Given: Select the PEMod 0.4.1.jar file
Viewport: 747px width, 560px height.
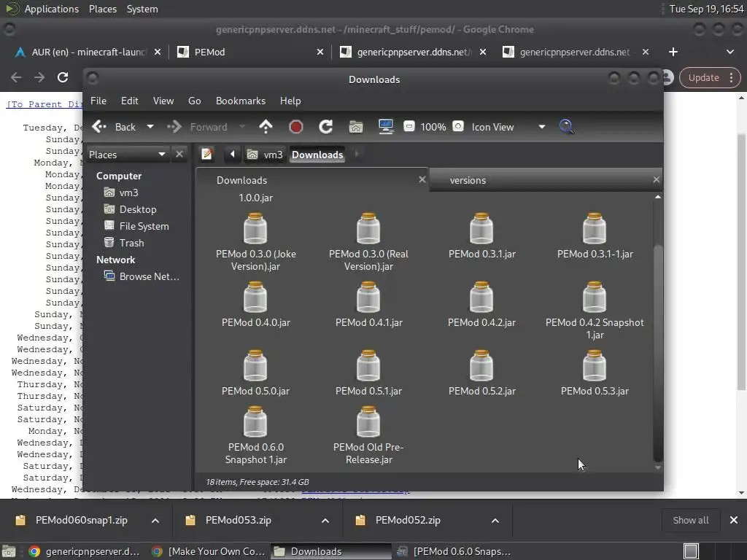Looking at the screenshot, I should 368,304.
